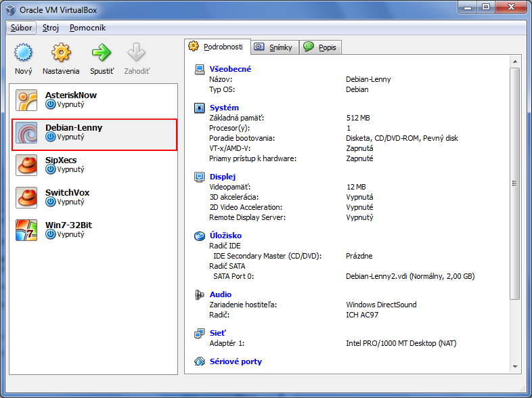
Task: Open the Systém settings link
Action: [x=224, y=108]
